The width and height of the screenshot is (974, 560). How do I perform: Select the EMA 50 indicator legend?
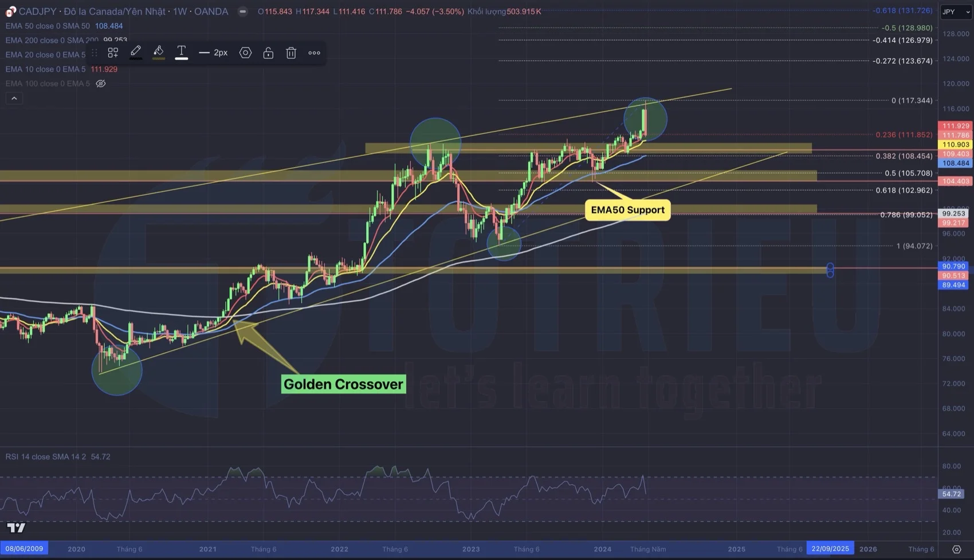pyautogui.click(x=48, y=26)
